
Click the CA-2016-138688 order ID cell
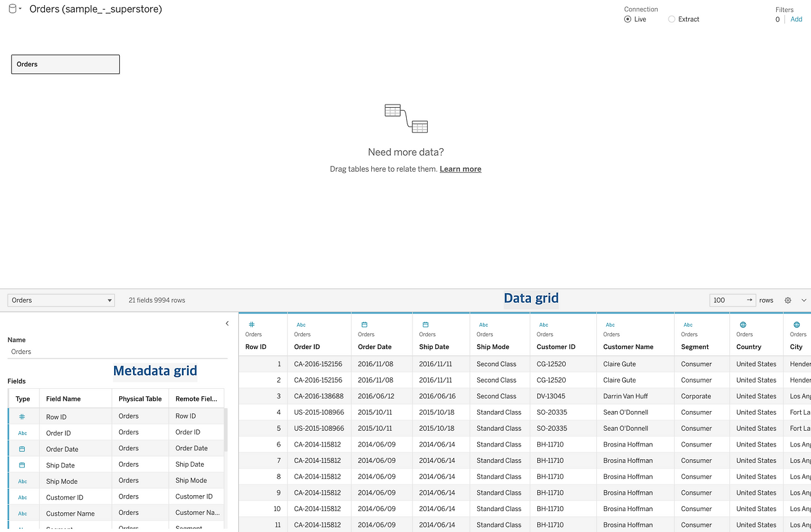point(319,396)
